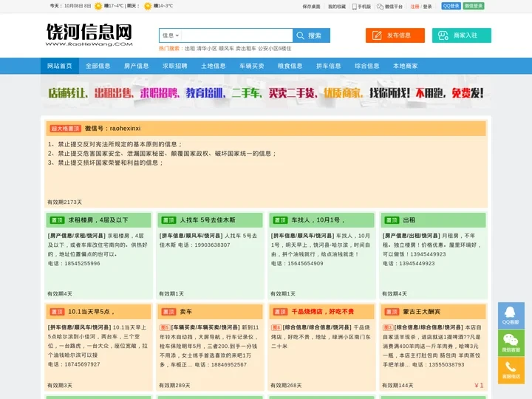532x399 pixels.
Task: Click tomorrow's sunny weather icon
Action: [148, 6]
